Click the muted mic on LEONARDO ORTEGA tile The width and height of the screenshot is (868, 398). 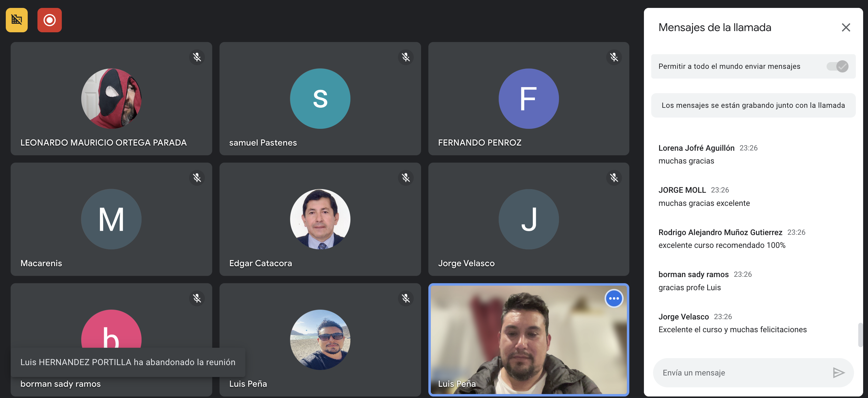(x=197, y=57)
